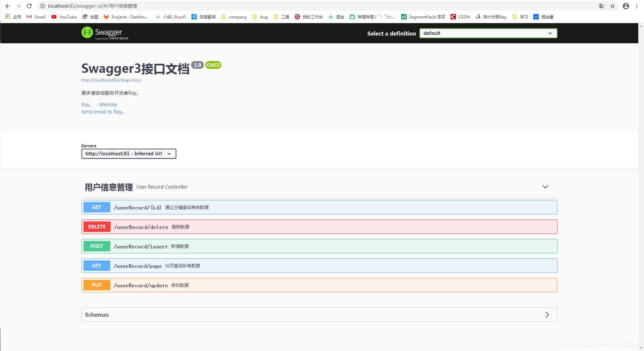Click the Send email to Ray link
This screenshot has height=351, width=644.
tap(103, 112)
